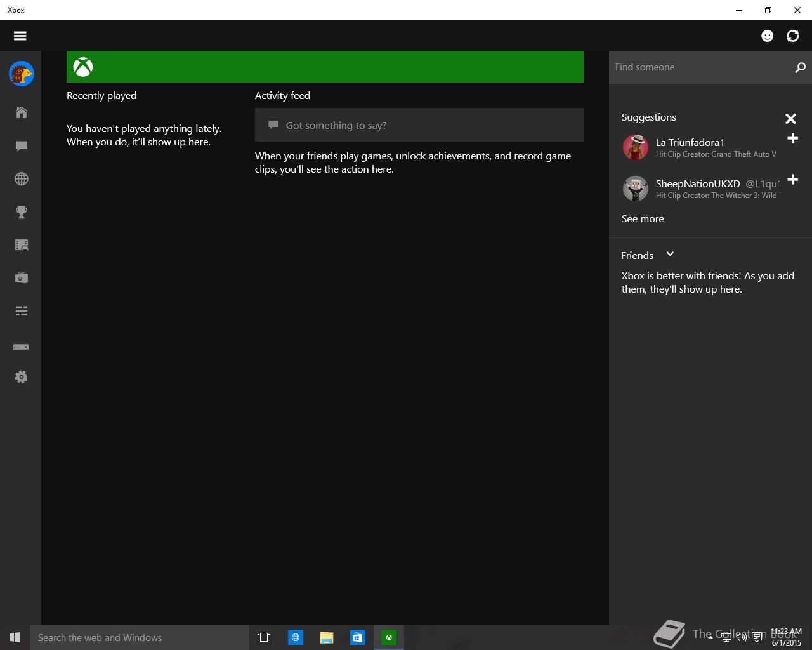
Task: Restore down the Xbox window
Action: click(768, 10)
